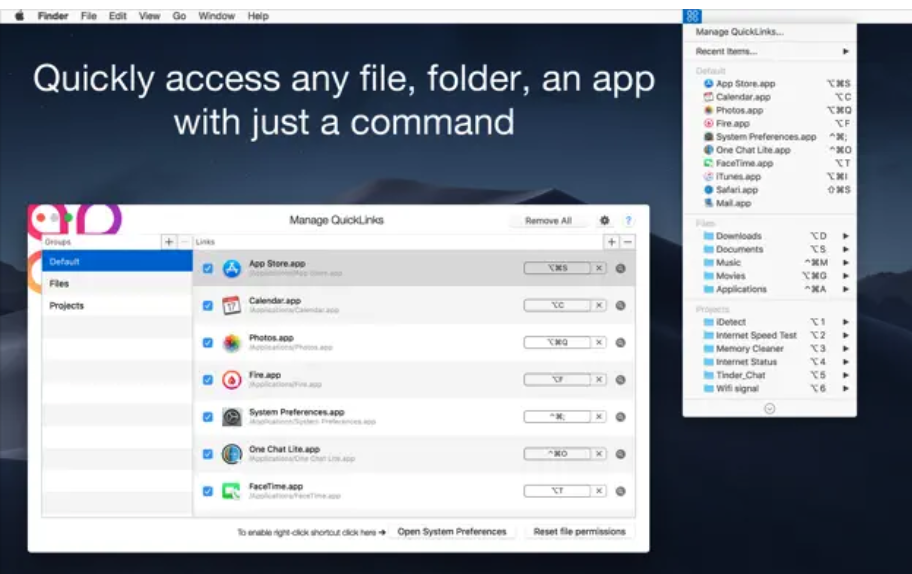The width and height of the screenshot is (912, 574).
Task: Expand the Music folder submenu arrow
Action: (x=846, y=262)
